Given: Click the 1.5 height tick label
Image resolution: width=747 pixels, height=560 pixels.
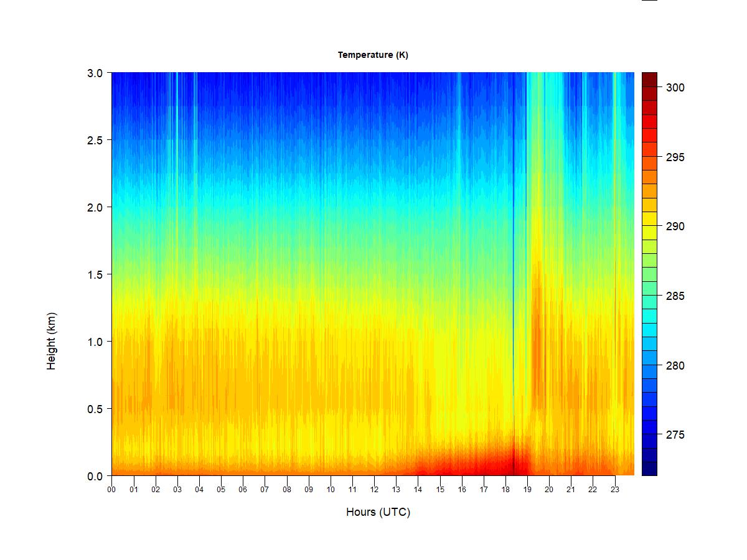Looking at the screenshot, I should pos(94,274).
